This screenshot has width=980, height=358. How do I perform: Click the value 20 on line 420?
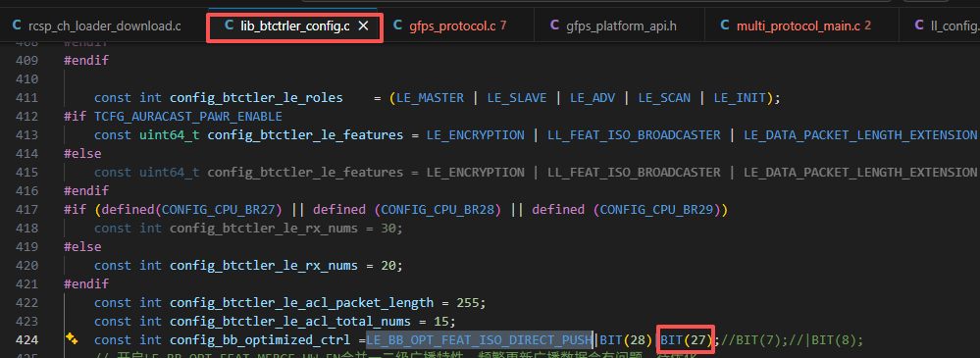click(x=388, y=266)
